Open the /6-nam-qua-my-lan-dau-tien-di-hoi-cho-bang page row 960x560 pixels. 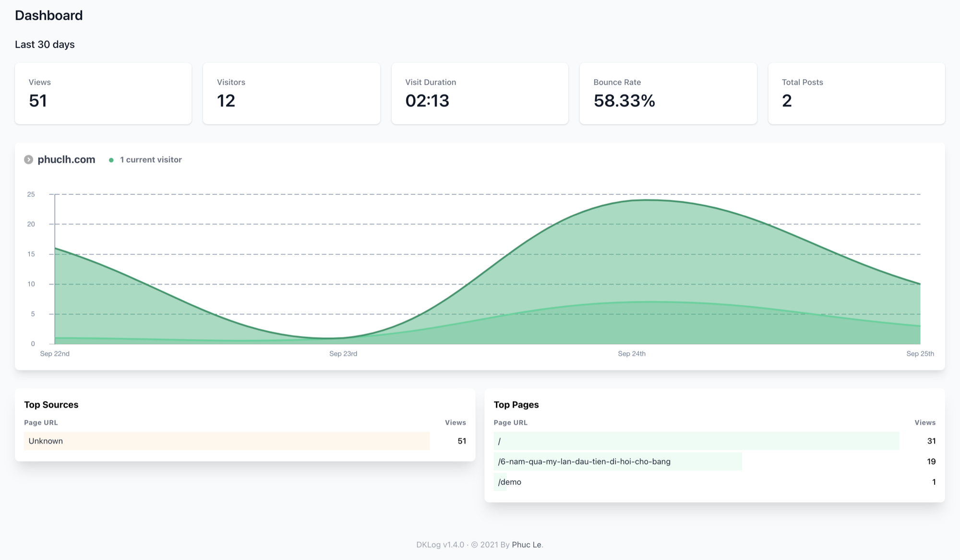[715, 462]
